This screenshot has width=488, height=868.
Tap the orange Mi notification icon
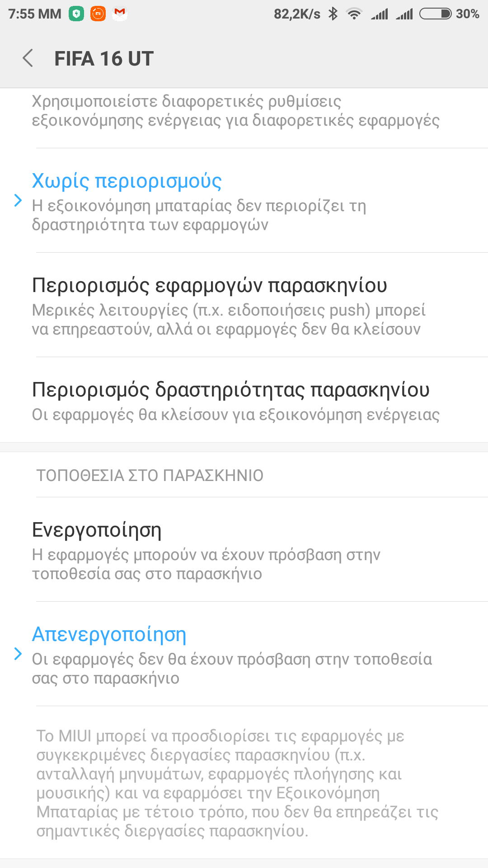click(98, 14)
